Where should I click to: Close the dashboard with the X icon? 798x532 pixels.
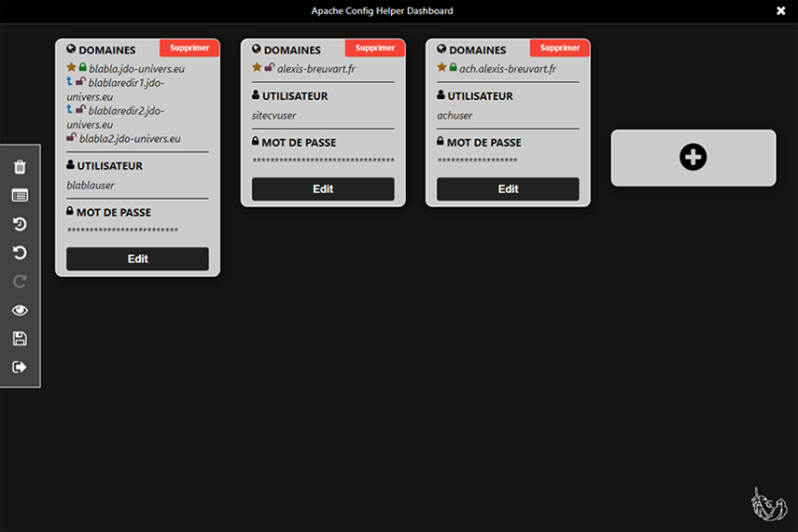(x=780, y=11)
